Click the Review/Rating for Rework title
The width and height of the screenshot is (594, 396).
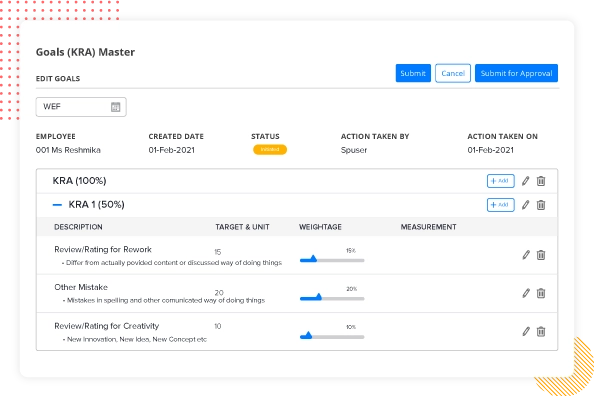(x=103, y=249)
